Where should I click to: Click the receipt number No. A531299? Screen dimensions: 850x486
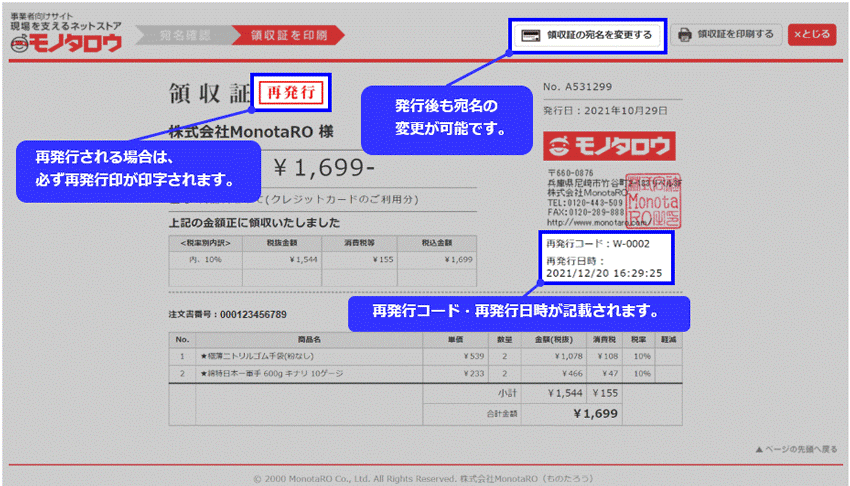click(x=577, y=87)
